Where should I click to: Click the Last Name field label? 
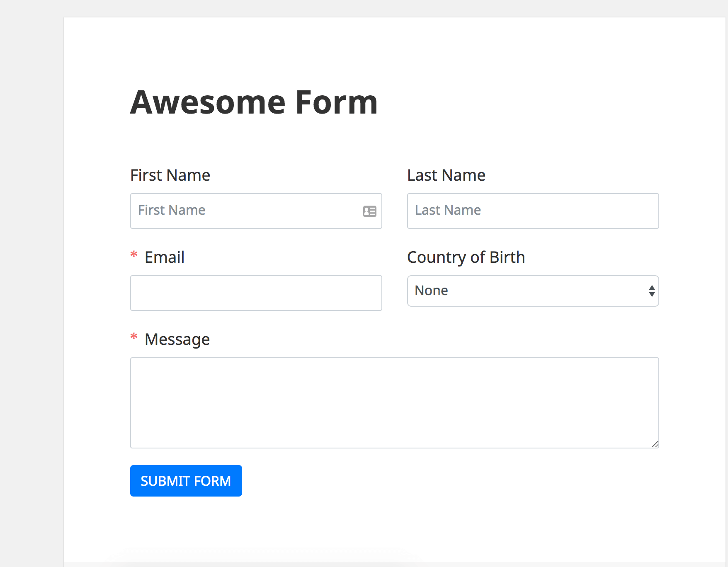tap(446, 175)
